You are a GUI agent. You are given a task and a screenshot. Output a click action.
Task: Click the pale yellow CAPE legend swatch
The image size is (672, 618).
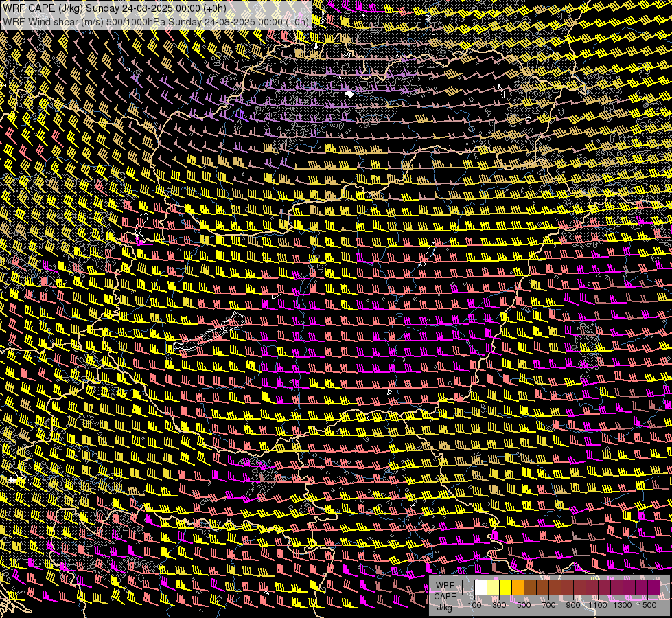tap(494, 588)
